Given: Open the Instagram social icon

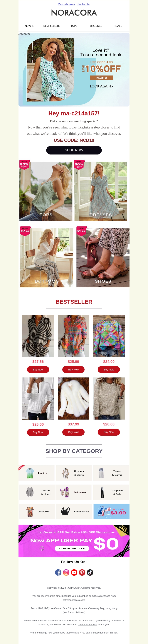Looking at the screenshot, I should tap(66, 573).
